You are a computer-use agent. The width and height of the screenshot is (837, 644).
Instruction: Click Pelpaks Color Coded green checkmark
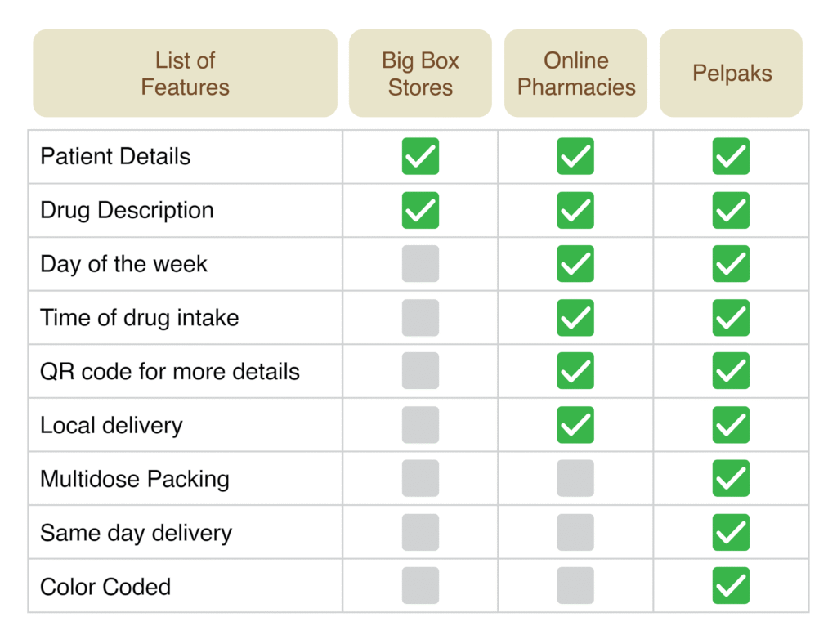point(731,586)
